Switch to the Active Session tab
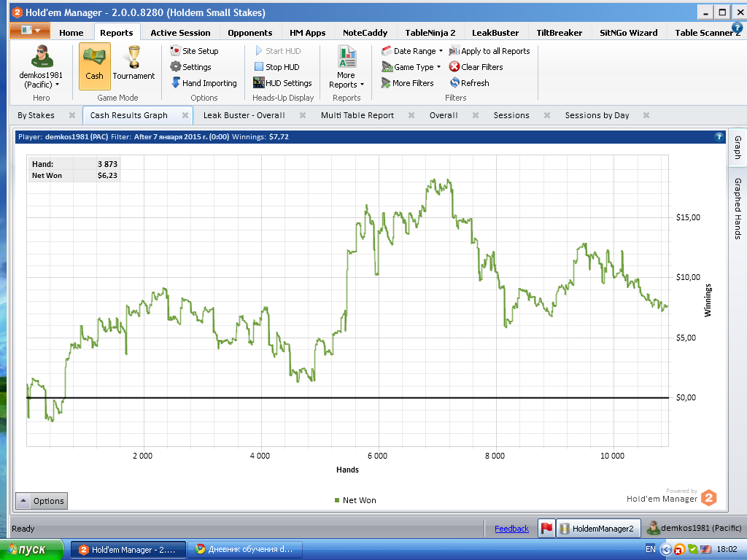The width and height of the screenshot is (747, 560). point(181,32)
